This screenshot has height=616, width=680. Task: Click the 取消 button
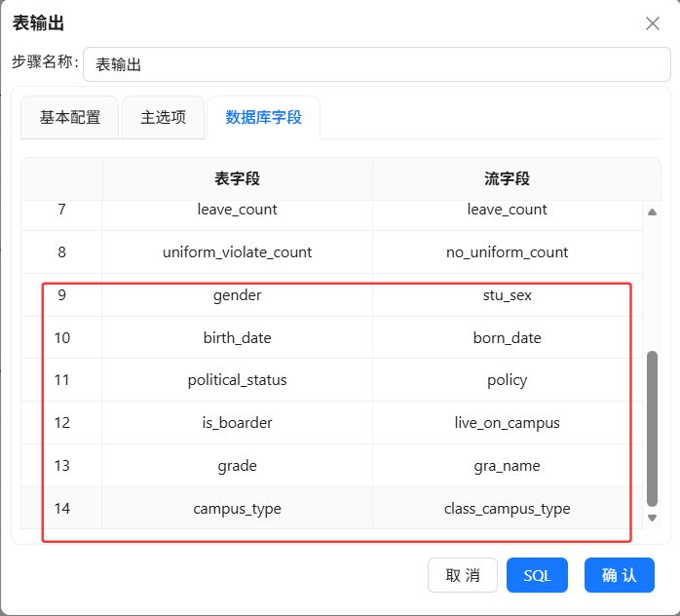point(463,575)
